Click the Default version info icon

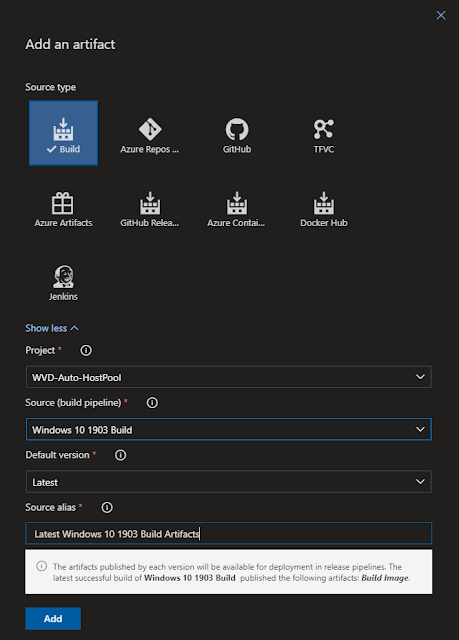click(x=120, y=455)
